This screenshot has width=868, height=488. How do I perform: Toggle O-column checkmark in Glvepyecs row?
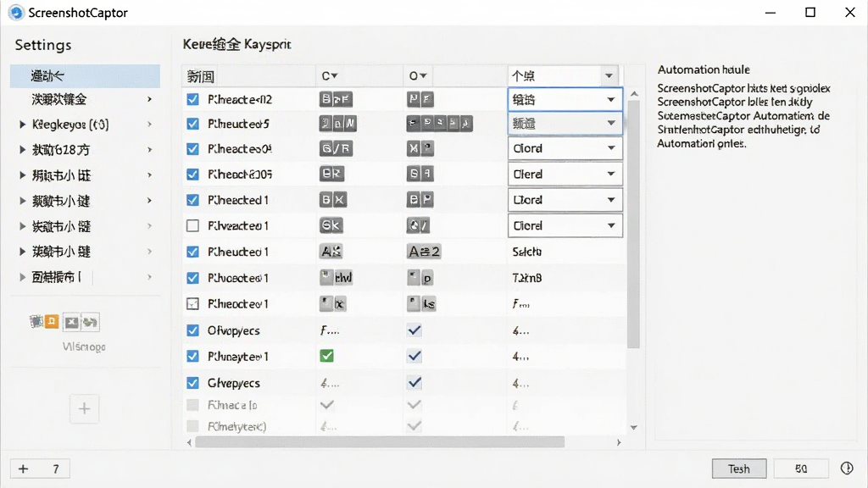click(414, 382)
